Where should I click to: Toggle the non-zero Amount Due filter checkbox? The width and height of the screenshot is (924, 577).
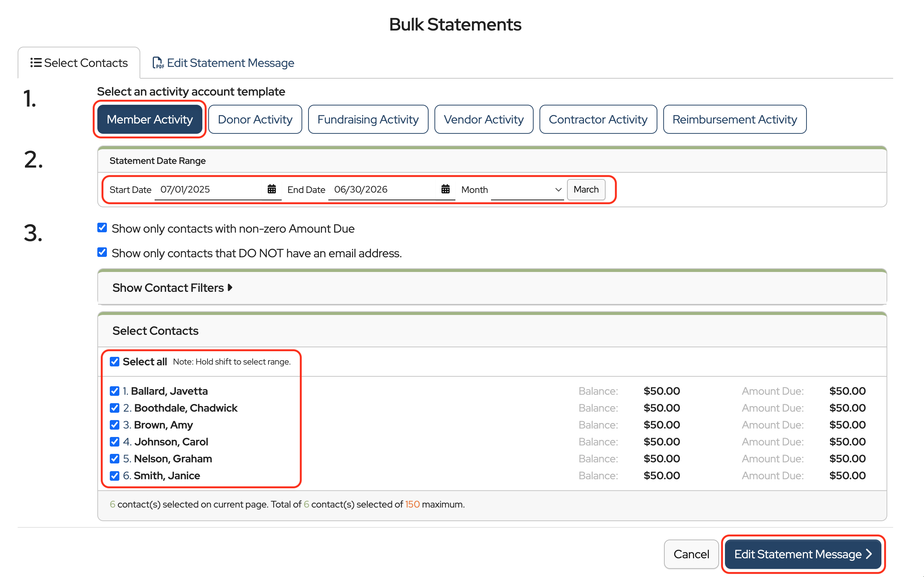pos(102,228)
